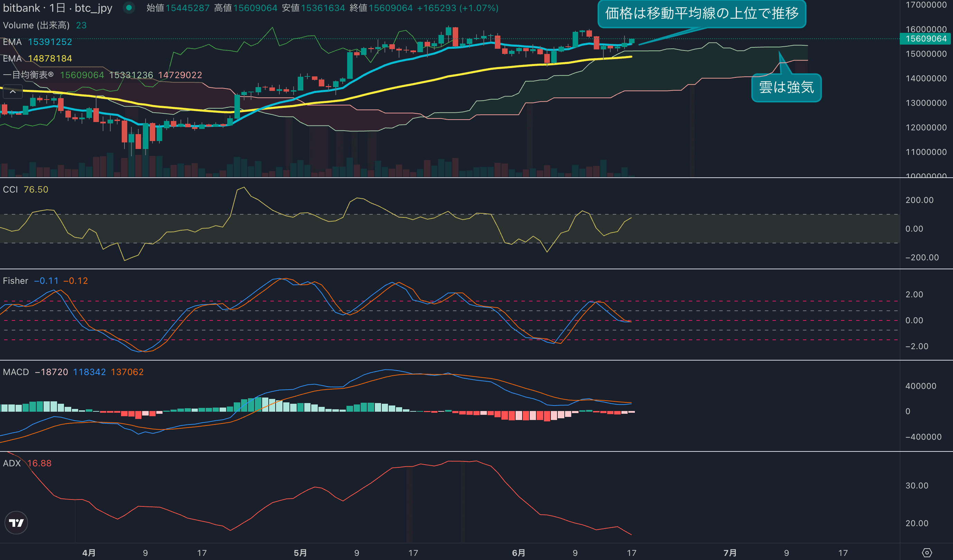Click the 5月 label on time axis

[300, 553]
